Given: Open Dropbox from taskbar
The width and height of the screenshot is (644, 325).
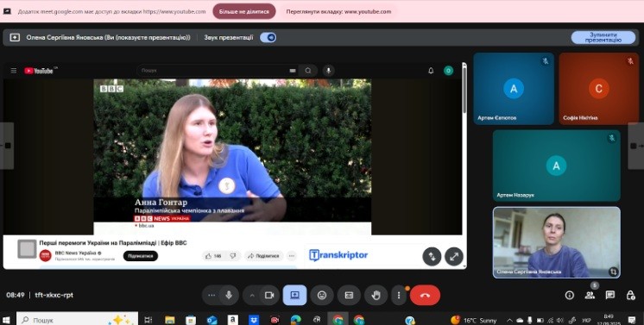Looking at the screenshot, I should pos(254,320).
